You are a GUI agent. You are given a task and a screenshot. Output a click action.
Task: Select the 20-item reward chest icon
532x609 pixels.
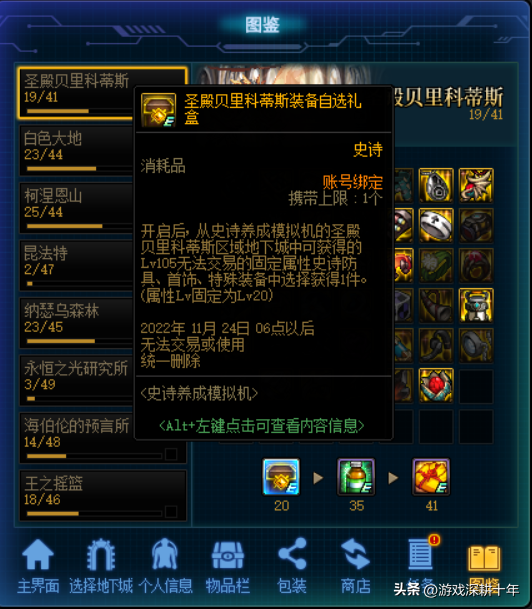point(281,477)
